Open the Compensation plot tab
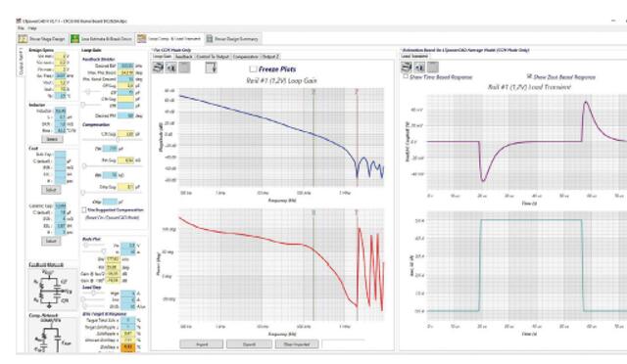627x364 pixels. tap(246, 57)
